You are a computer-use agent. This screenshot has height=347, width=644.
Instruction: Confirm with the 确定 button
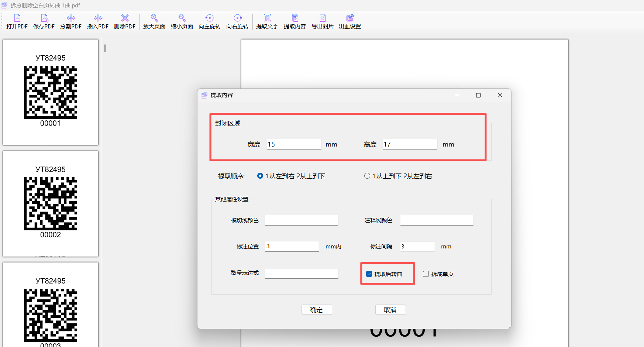(x=317, y=310)
